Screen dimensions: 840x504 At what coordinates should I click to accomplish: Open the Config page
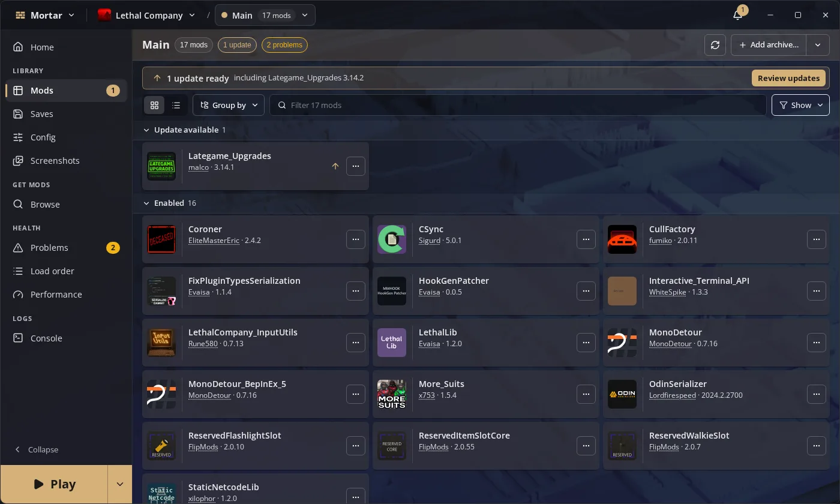(66, 137)
